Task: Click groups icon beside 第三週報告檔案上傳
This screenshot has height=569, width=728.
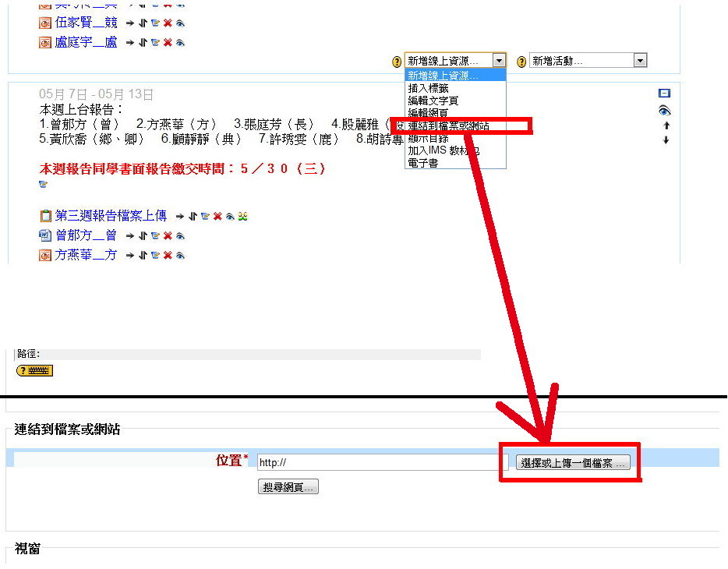Action: tap(243, 217)
